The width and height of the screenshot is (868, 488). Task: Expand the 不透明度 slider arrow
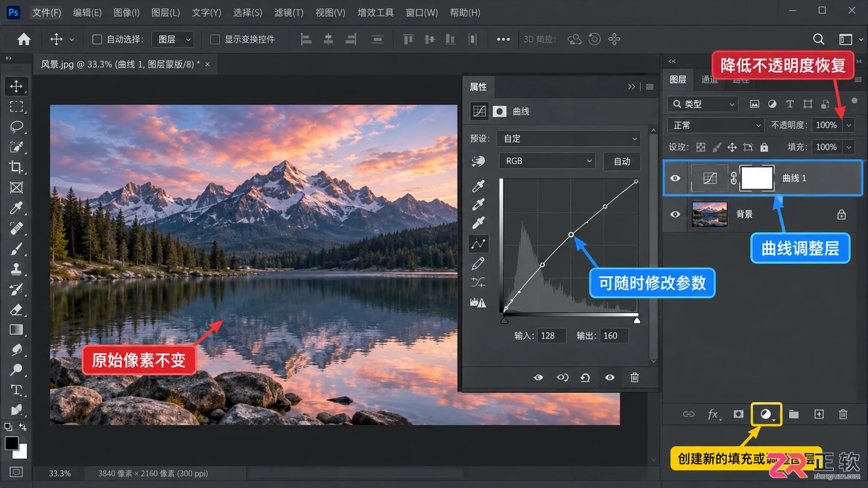pos(849,125)
